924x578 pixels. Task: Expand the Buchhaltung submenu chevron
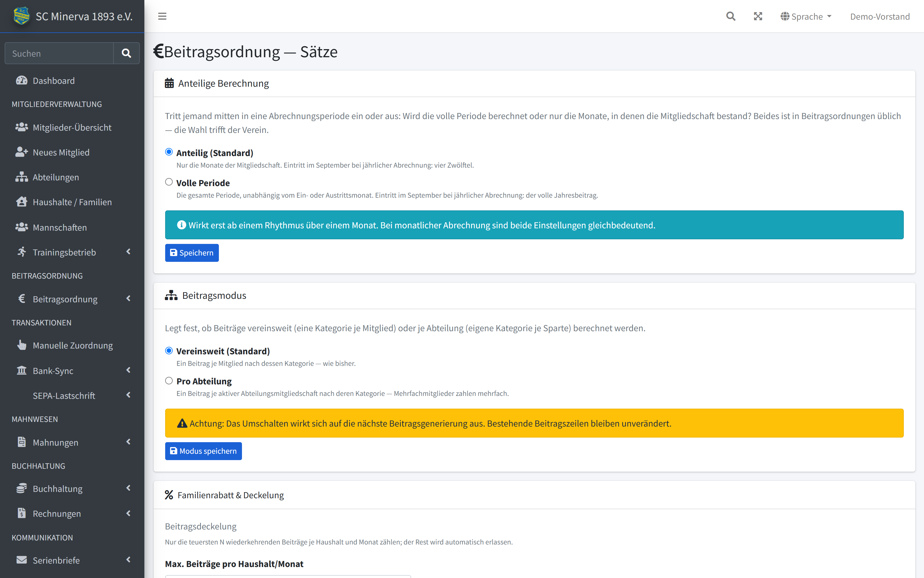[128, 488]
